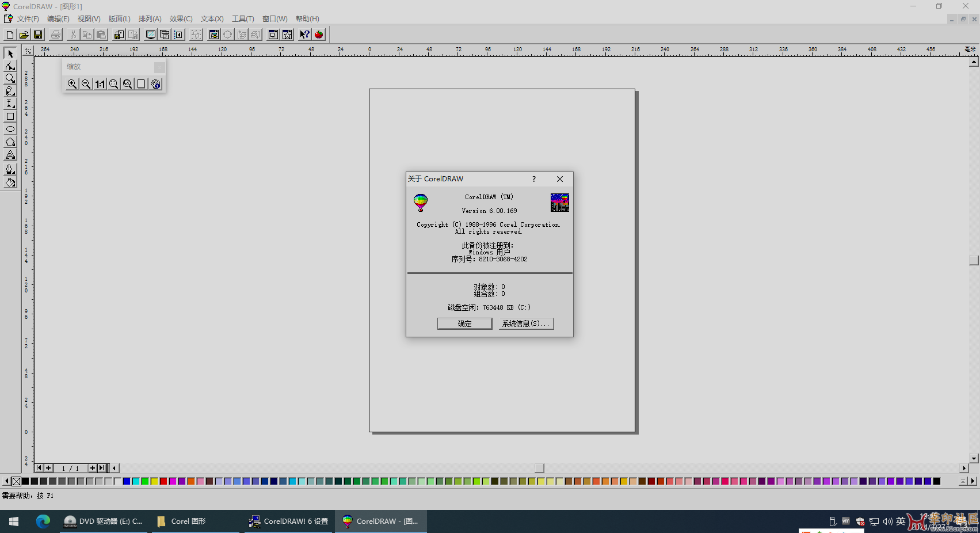This screenshot has height=533, width=980.
Task: Click the 1 / 1 page counter
Action: point(70,469)
